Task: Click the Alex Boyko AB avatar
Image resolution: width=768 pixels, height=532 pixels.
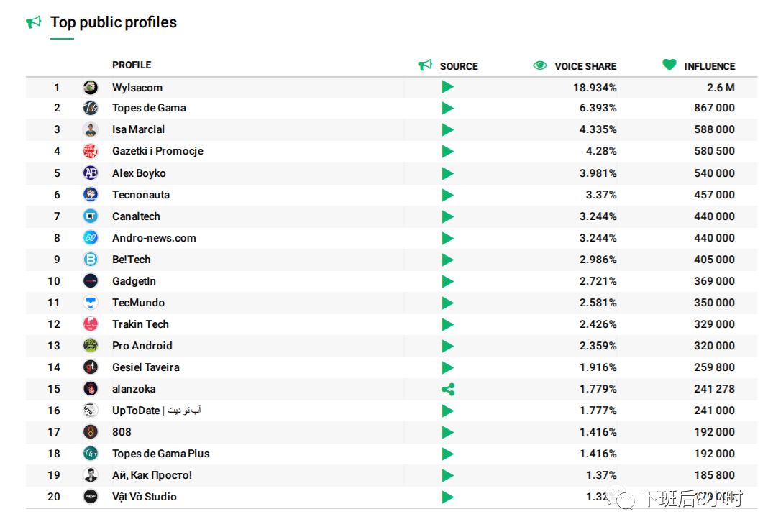Action: pos(91,173)
